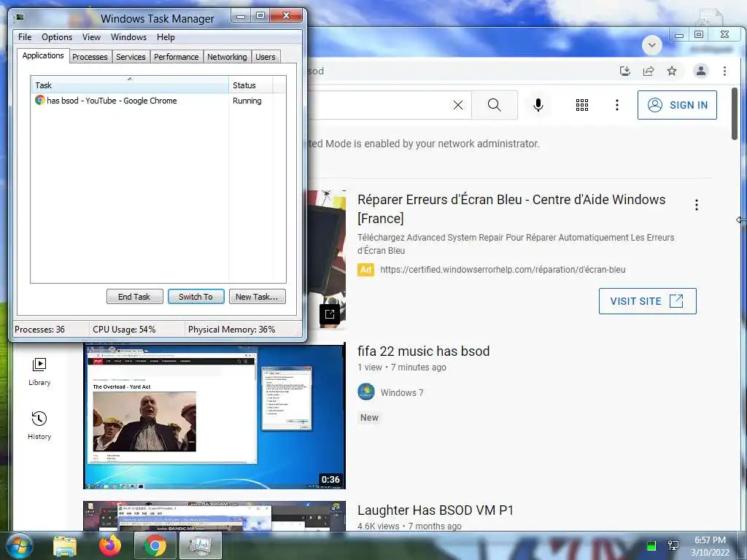Open the Windows menu in Task Manager
The image size is (747, 560).
(x=128, y=37)
